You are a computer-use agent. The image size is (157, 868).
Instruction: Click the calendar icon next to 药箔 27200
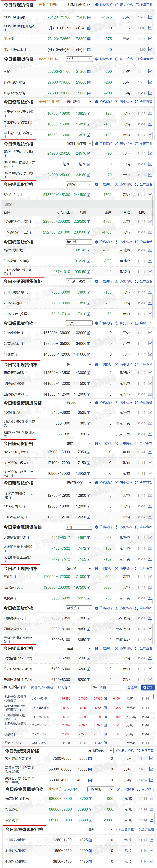(x=89, y=72)
